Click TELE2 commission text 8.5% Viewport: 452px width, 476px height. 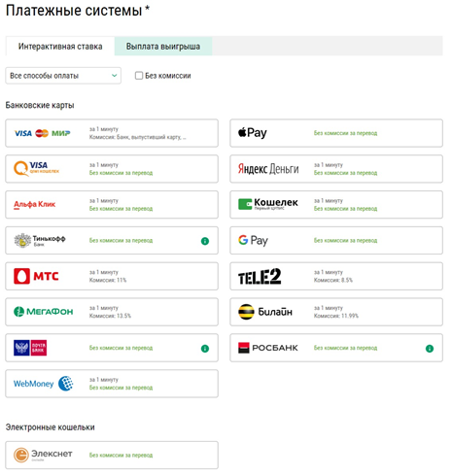pos(333,280)
